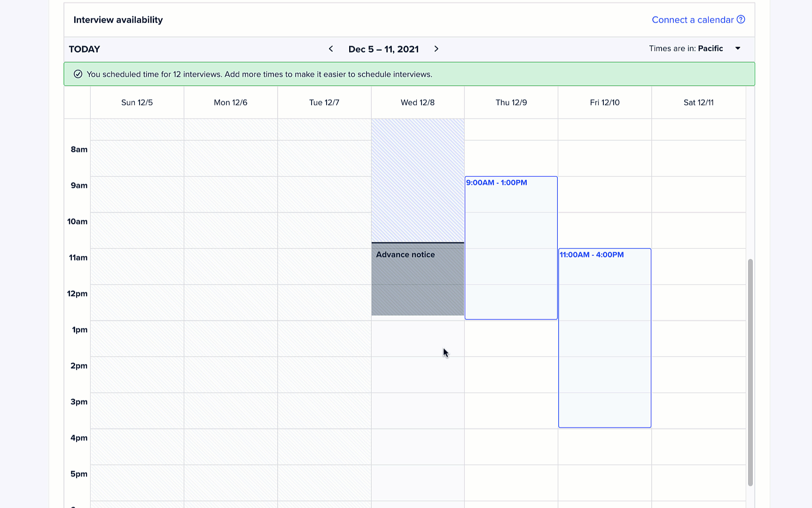The height and width of the screenshot is (508, 812).
Task: Click the scheduled 12 interviews banner message
Action: (x=259, y=74)
